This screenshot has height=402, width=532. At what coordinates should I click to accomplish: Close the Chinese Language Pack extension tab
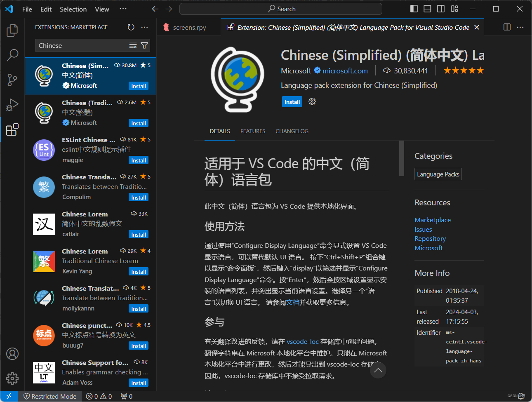click(477, 27)
